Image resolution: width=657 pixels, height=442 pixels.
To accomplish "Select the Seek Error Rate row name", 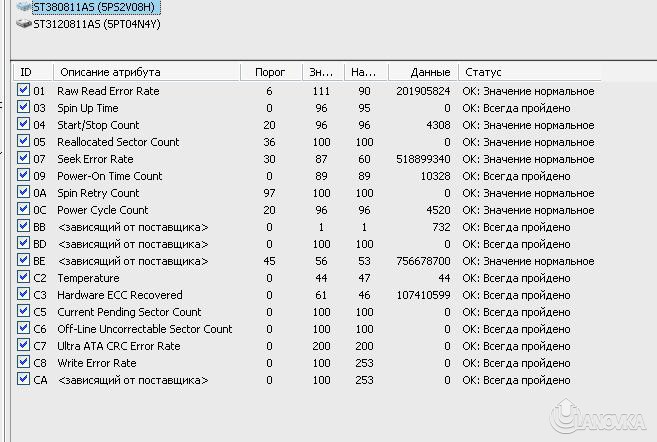I will click(95, 159).
